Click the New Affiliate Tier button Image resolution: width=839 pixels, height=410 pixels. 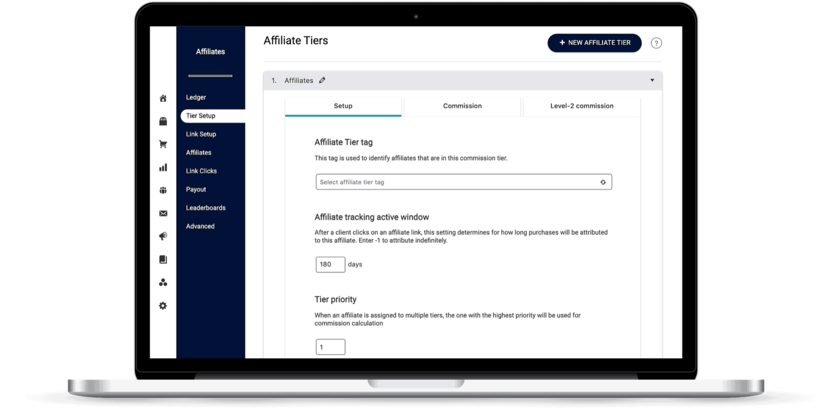click(x=594, y=43)
